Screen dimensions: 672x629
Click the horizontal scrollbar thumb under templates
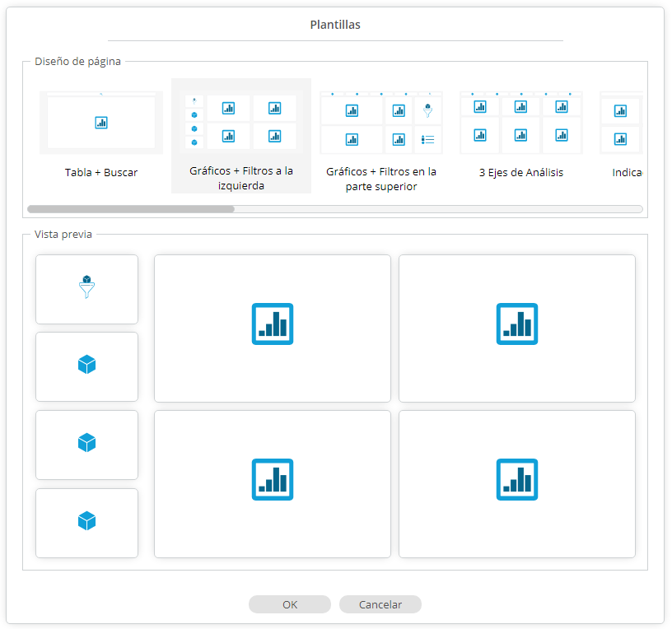pyautogui.click(x=131, y=209)
